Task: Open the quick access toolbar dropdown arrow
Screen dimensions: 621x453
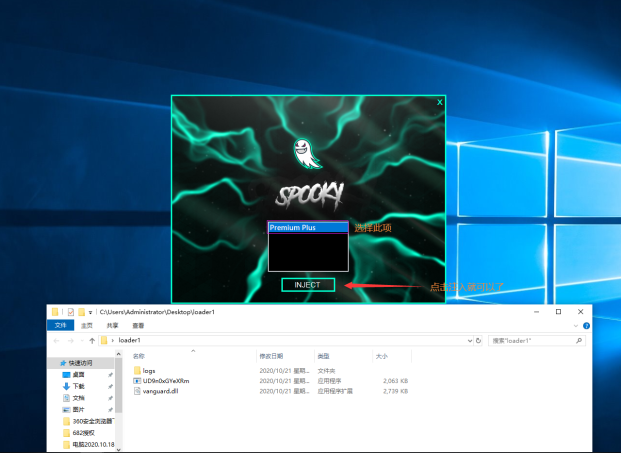Action: coord(90,312)
